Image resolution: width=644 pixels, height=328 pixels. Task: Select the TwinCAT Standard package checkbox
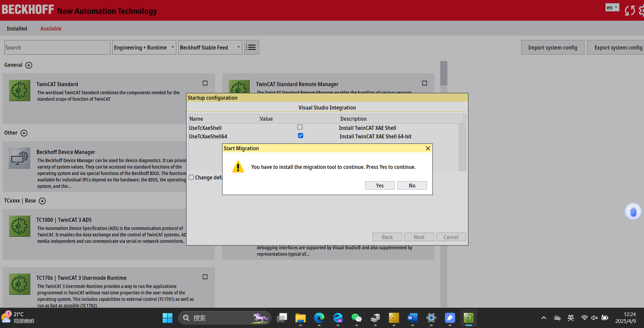tap(205, 83)
